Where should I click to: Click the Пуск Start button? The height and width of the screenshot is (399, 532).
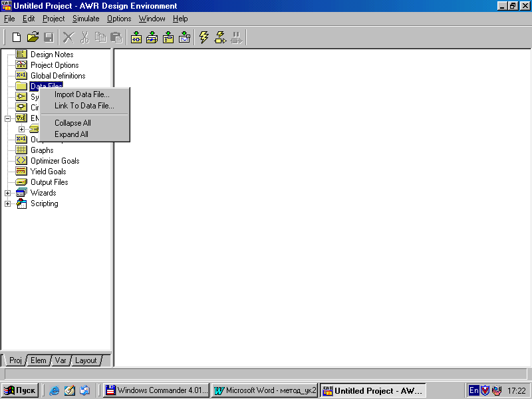20,390
